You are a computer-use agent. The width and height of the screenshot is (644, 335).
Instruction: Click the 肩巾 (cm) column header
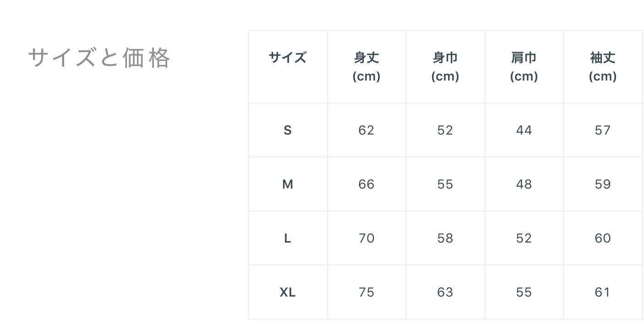tap(524, 67)
